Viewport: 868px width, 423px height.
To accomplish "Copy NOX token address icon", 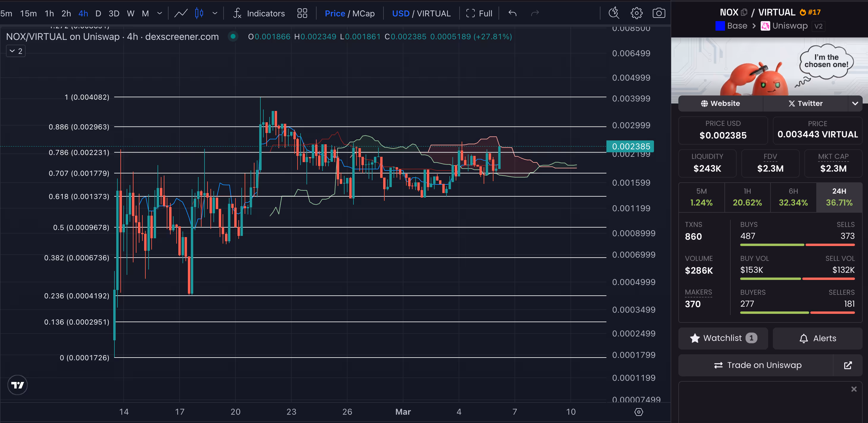I will coord(744,12).
